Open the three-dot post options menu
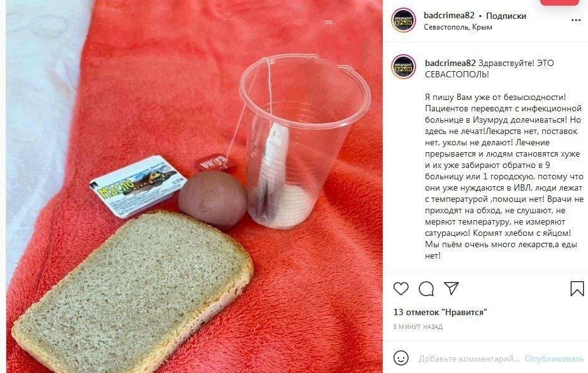This screenshot has width=588, height=373. click(576, 20)
